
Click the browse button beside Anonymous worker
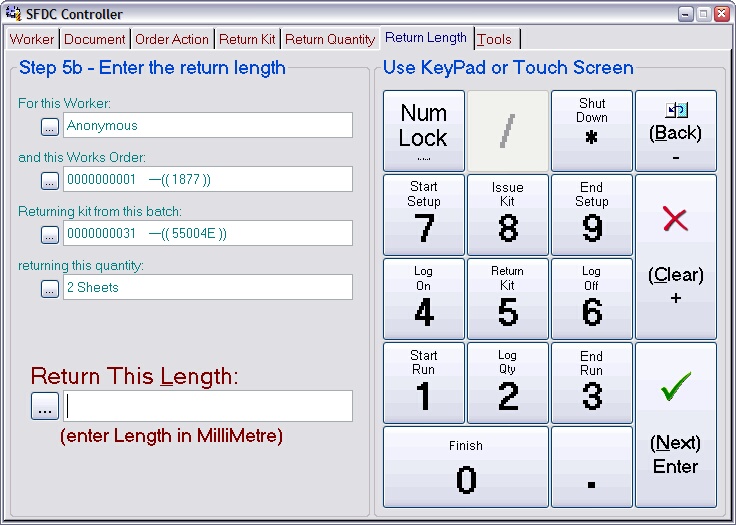tap(50, 126)
